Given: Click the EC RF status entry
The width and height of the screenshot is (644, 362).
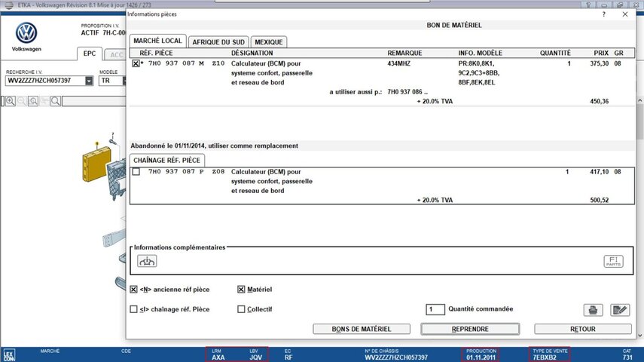Looking at the screenshot, I should click(x=288, y=354).
